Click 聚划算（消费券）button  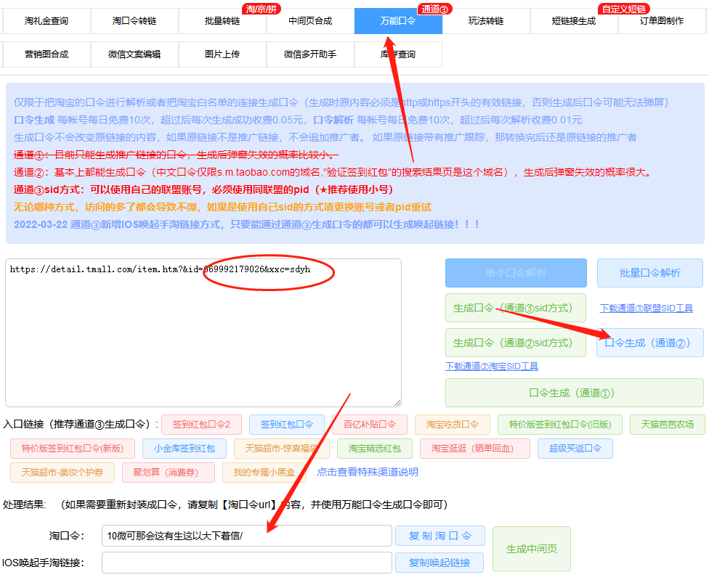tap(169, 473)
